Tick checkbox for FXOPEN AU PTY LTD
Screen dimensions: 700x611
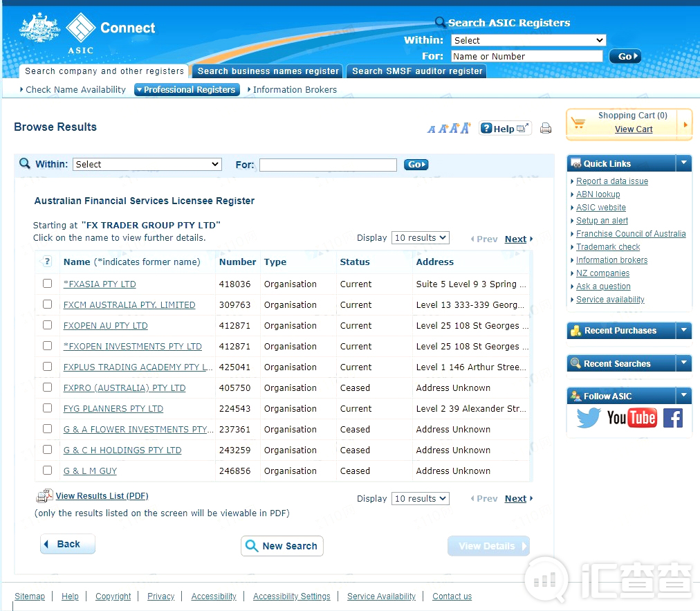pyautogui.click(x=47, y=325)
